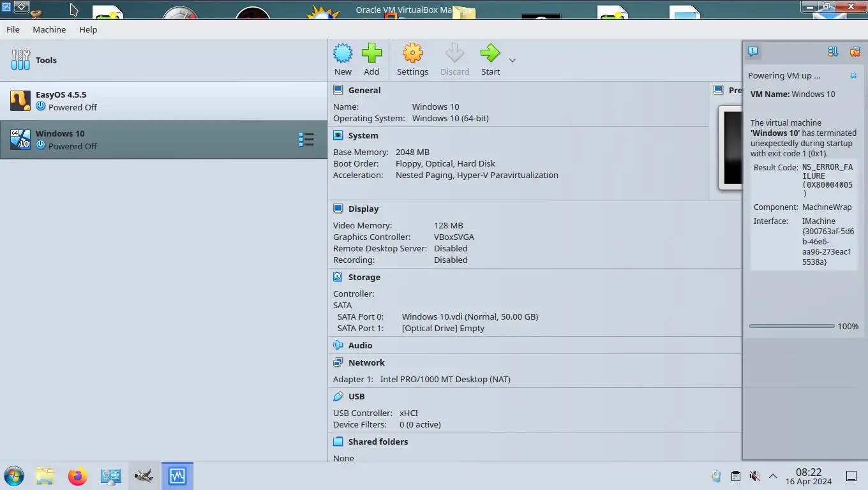This screenshot has width=868, height=490.
Task: Click the Powering VM up progress bar
Action: 791,326
